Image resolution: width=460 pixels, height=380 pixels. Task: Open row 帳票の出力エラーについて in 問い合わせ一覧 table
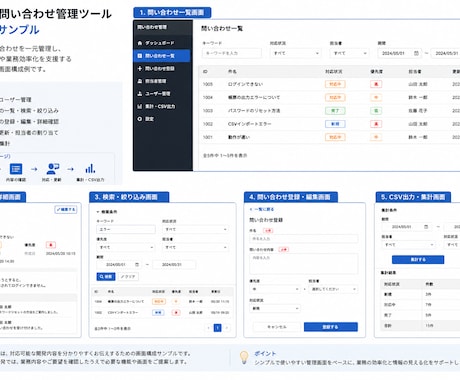click(329, 97)
